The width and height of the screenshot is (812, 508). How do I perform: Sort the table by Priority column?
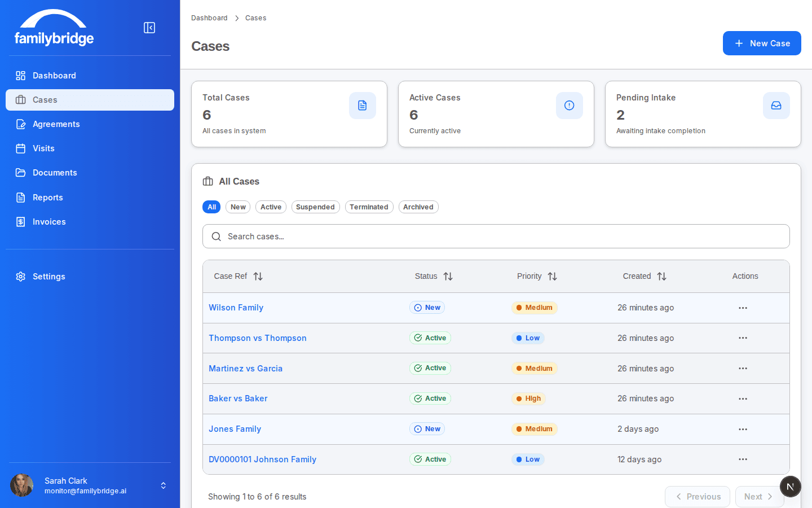point(552,276)
